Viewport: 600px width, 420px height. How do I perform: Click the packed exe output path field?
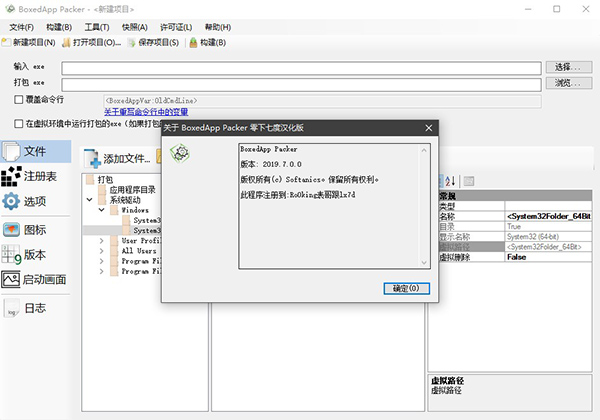click(x=301, y=85)
